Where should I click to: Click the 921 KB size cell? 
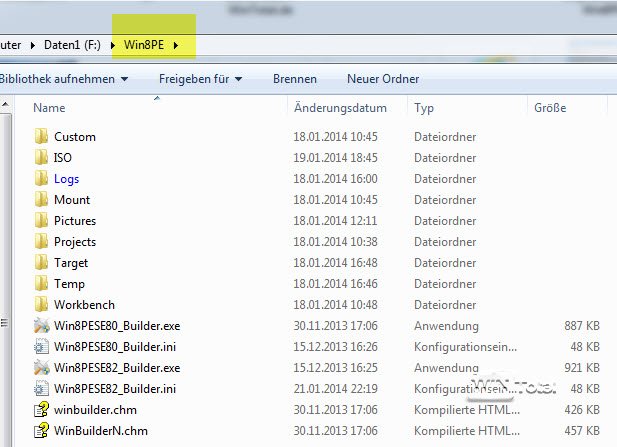[582, 368]
